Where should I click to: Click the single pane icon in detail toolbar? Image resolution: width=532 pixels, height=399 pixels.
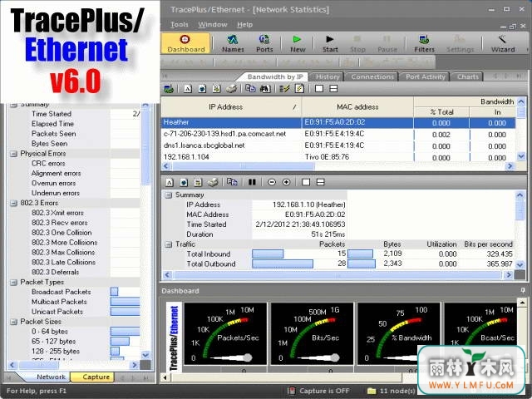coord(306,182)
